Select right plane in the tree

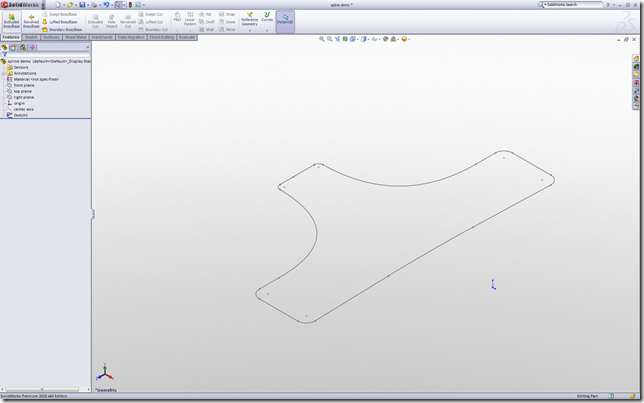click(x=21, y=97)
